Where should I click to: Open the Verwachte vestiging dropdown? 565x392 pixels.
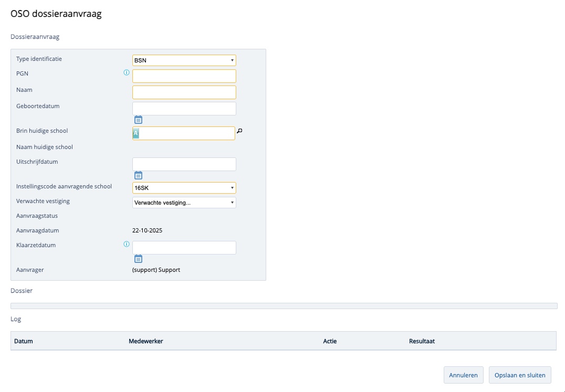(x=184, y=203)
